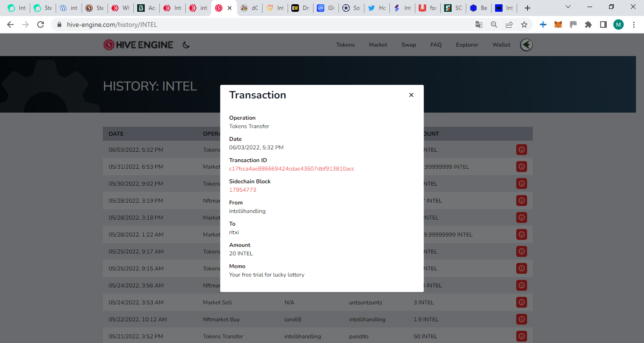Switch to the Ac tab
This screenshot has height=343, width=644.
click(147, 8)
